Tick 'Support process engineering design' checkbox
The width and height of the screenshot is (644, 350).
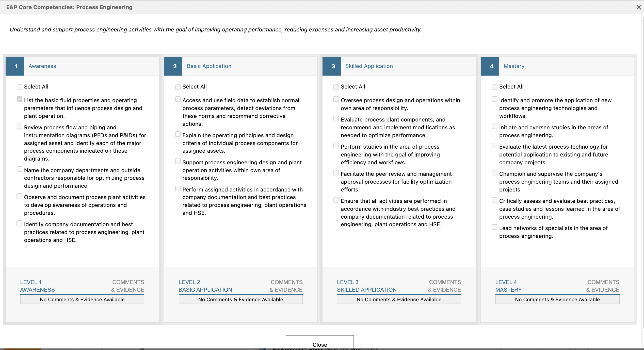coord(178,161)
